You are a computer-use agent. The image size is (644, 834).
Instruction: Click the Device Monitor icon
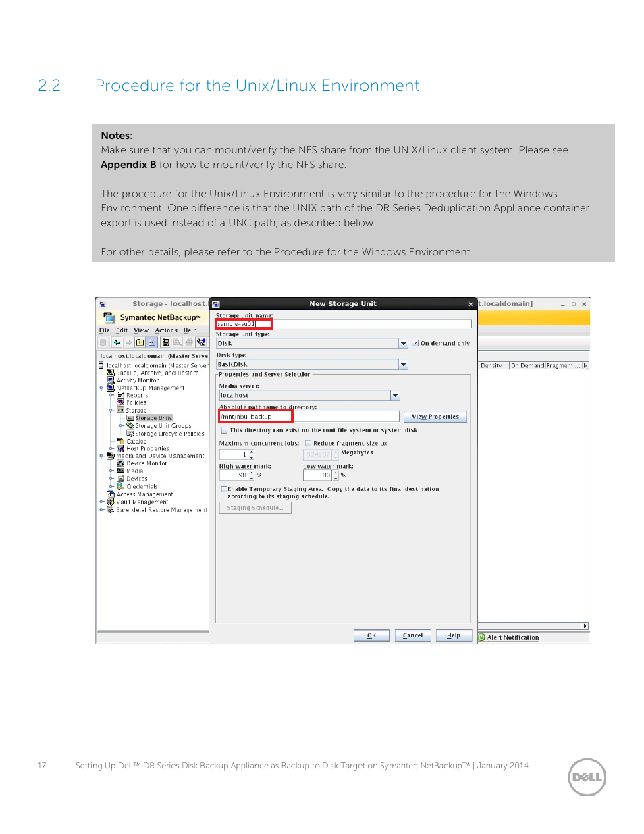[121, 463]
